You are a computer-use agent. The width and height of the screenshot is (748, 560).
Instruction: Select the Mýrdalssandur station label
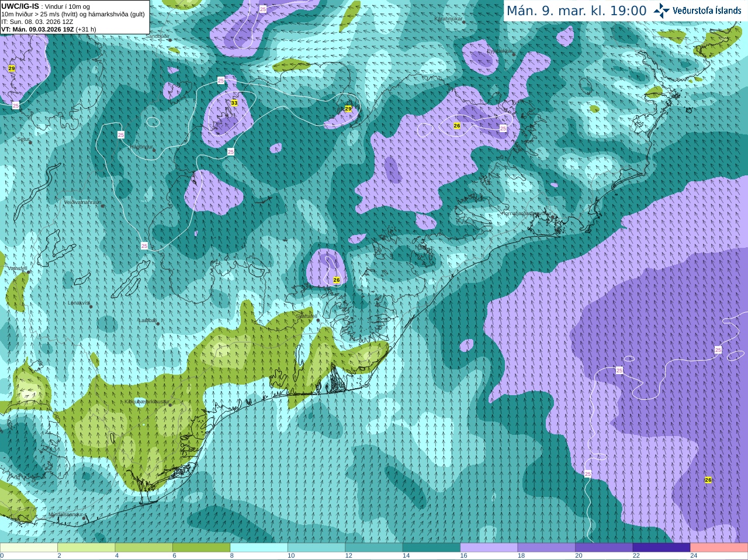tap(65, 514)
